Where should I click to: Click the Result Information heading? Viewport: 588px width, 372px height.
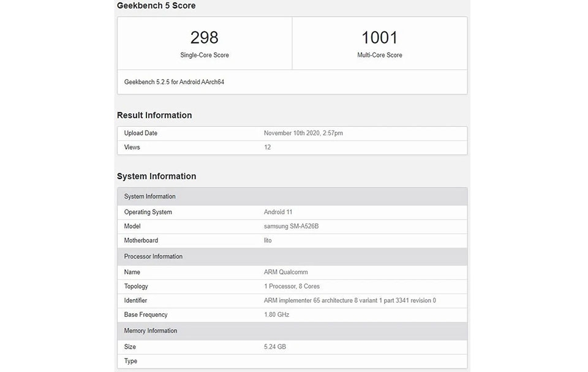point(154,115)
